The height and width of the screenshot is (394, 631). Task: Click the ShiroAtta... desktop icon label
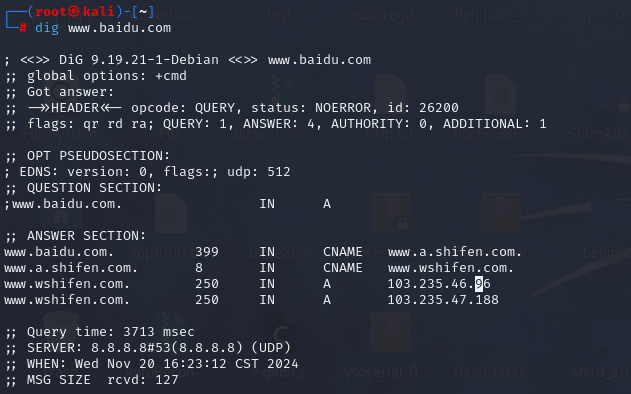point(600,134)
